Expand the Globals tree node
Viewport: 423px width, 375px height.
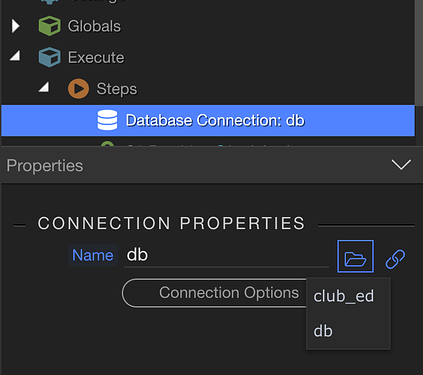pos(15,26)
